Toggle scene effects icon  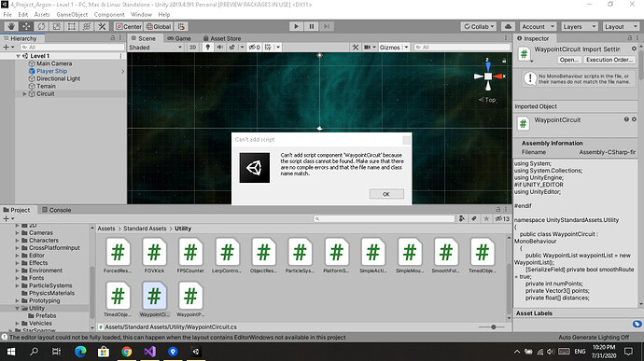click(232, 48)
